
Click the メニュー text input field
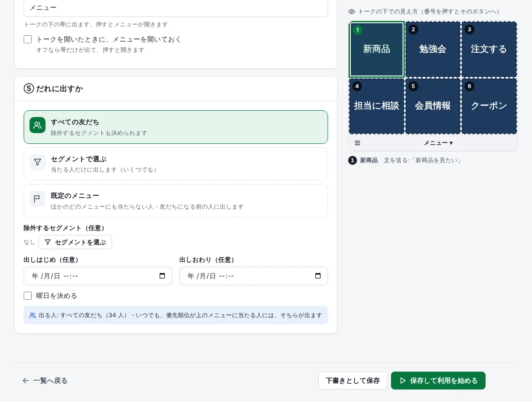pos(176,8)
